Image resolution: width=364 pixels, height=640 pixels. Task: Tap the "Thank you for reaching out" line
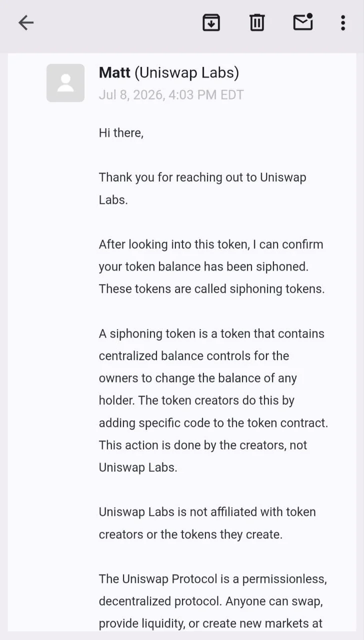[x=202, y=177]
